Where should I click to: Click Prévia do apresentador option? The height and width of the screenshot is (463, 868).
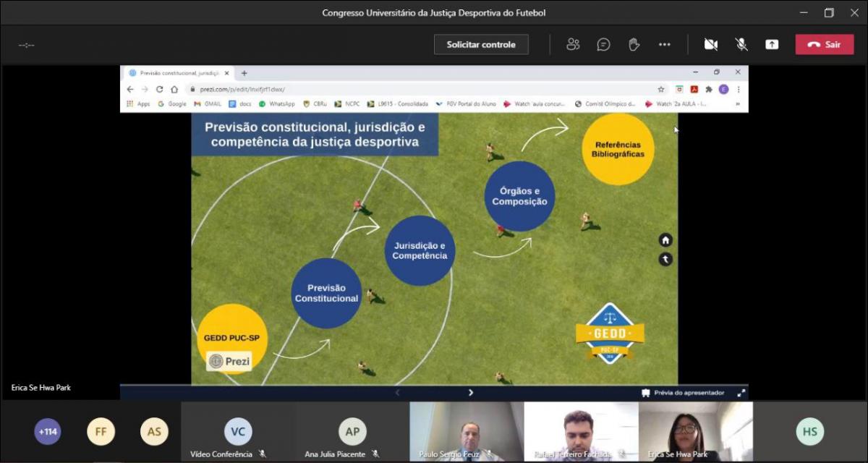(682, 393)
